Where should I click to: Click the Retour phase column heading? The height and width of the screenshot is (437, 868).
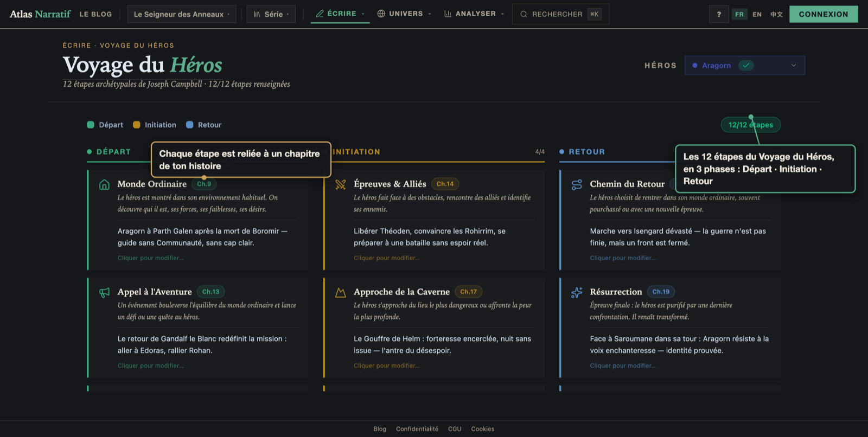tap(586, 152)
